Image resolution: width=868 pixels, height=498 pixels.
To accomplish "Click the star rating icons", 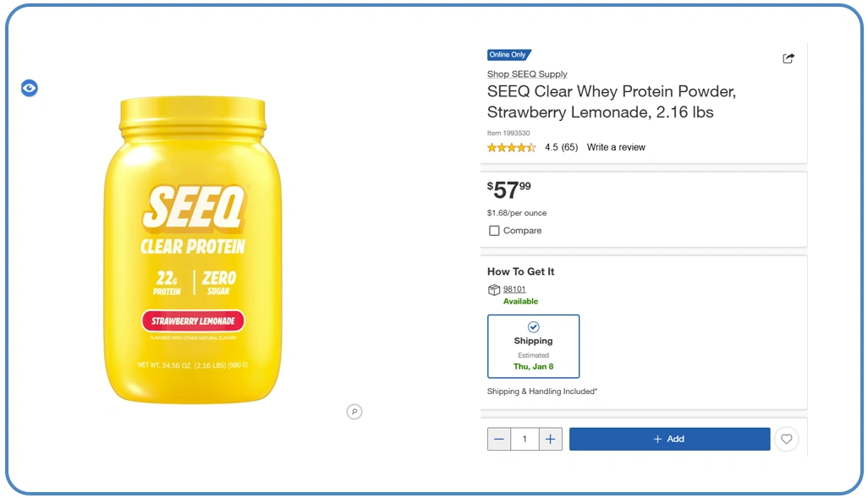I will (511, 147).
